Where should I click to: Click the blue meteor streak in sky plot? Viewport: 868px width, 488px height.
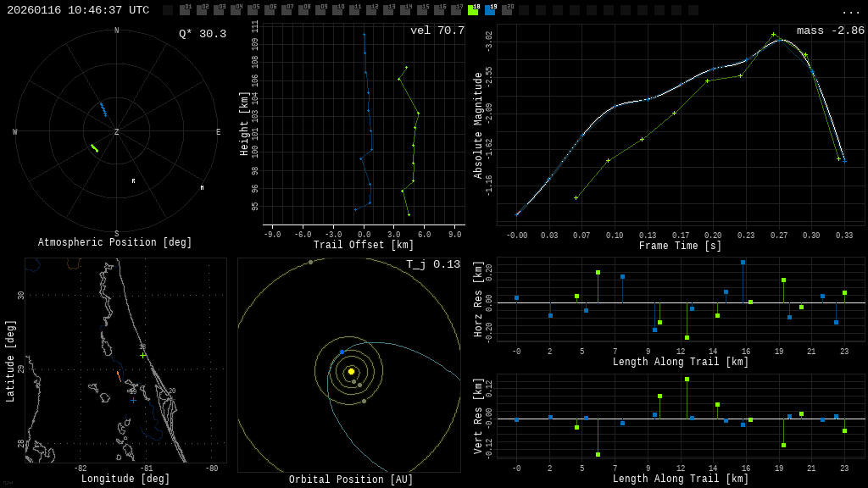pyautogui.click(x=103, y=109)
